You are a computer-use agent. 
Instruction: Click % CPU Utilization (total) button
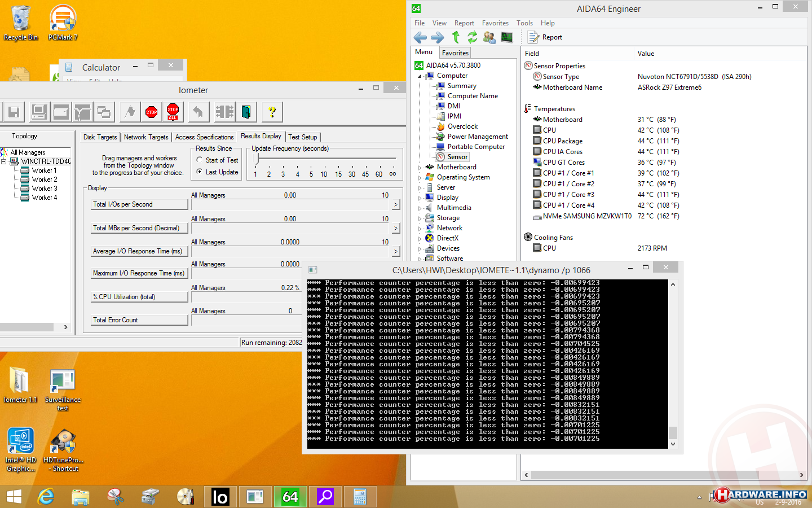pos(139,297)
